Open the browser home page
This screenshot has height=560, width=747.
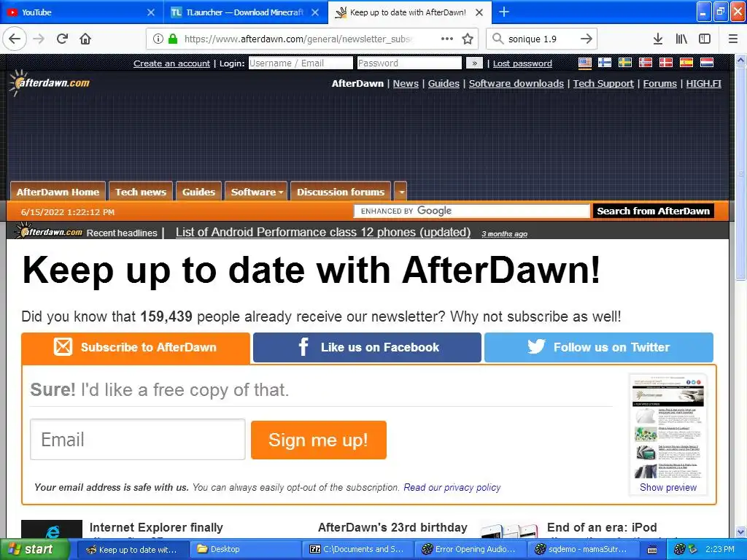click(85, 39)
